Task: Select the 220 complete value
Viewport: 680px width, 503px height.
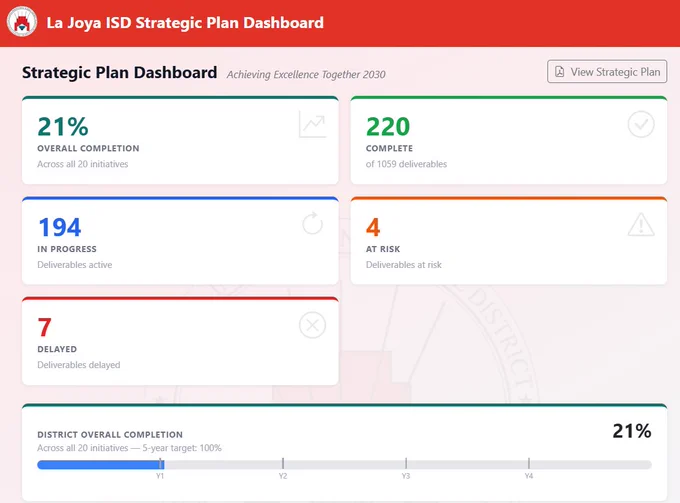Action: [388, 127]
